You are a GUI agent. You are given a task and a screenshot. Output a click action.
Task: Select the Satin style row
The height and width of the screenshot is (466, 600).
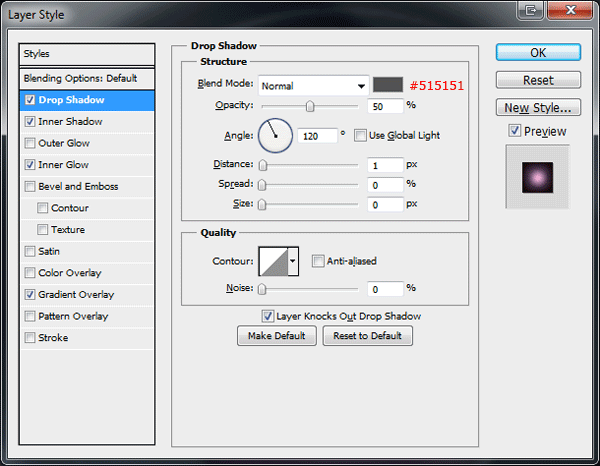87,251
